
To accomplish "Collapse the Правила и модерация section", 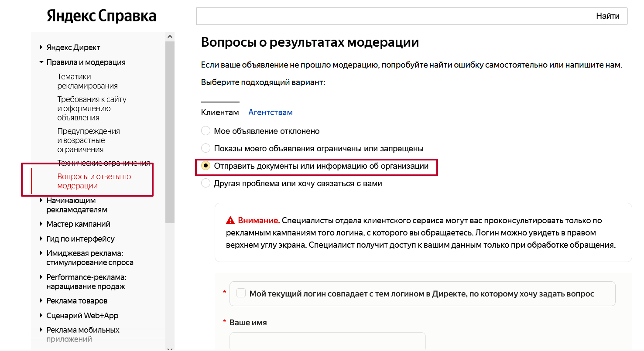I will coord(41,62).
